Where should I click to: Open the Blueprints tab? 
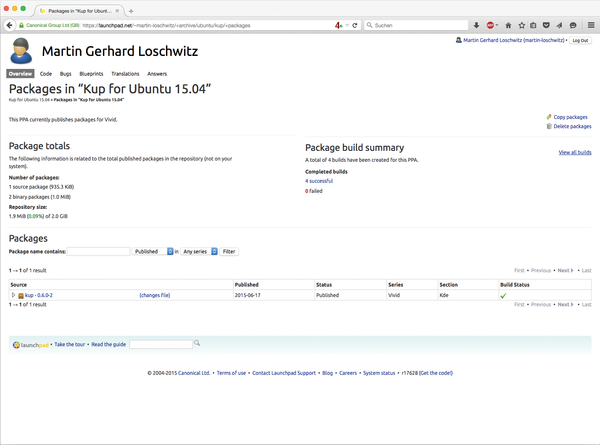(x=91, y=73)
